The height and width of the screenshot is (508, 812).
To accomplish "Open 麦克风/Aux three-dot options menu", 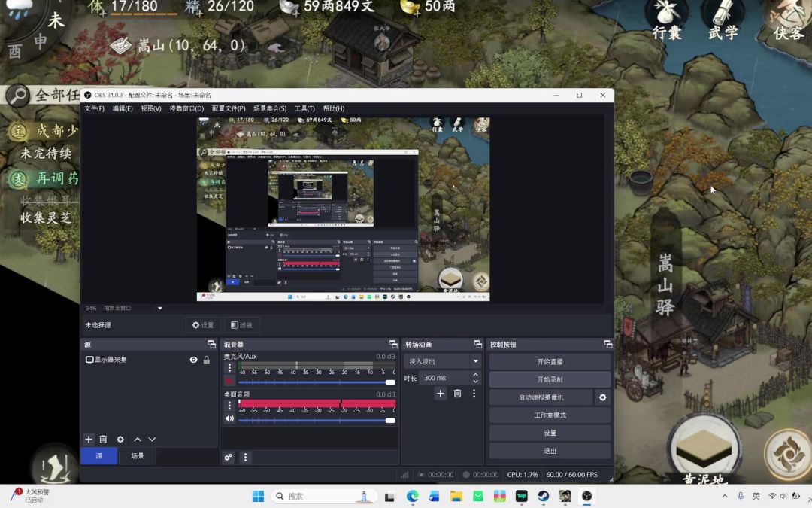I will click(229, 368).
